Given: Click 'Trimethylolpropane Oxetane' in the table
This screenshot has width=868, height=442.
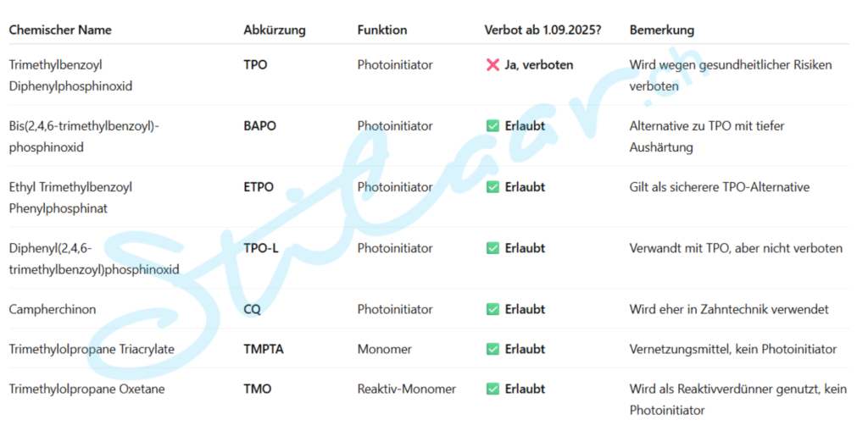Looking at the screenshot, I should [87, 390].
